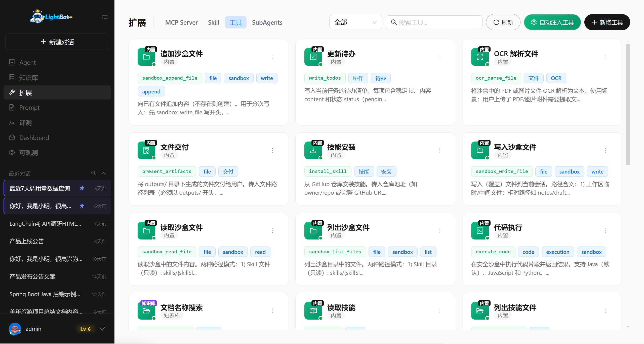Open more options for 读取技能 card
644x344 pixels.
click(439, 311)
